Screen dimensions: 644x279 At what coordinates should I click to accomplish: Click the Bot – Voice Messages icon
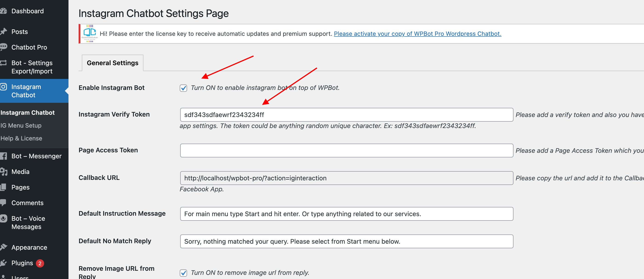coord(3,218)
